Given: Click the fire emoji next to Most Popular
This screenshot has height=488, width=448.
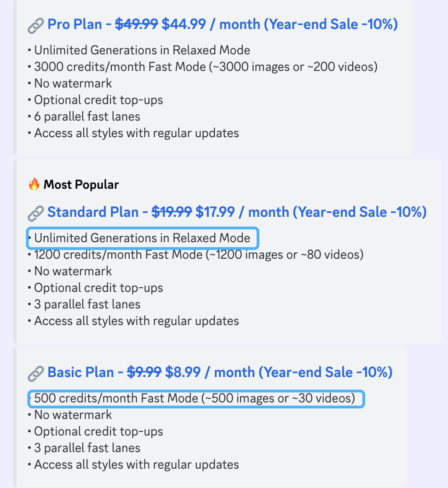Looking at the screenshot, I should coord(34,184).
